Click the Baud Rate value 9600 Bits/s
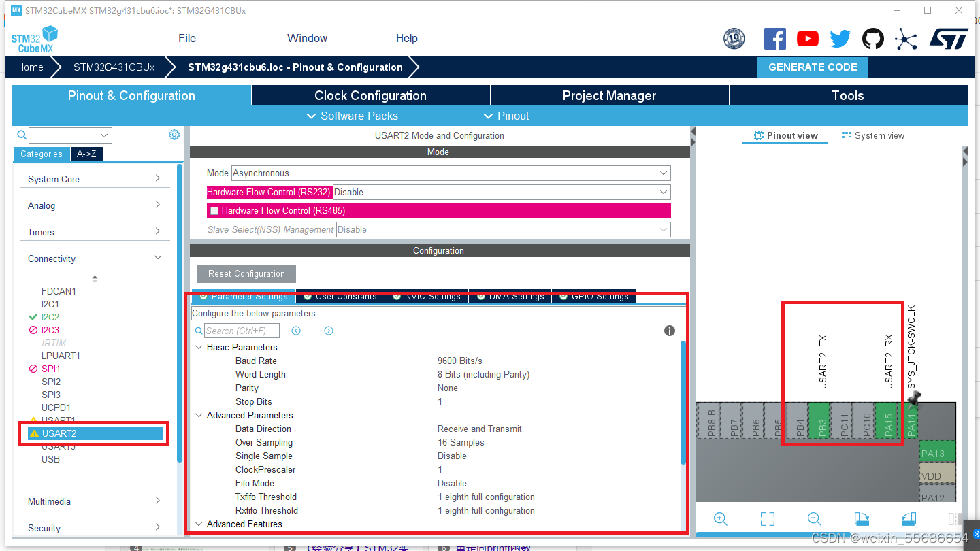 [x=459, y=361]
